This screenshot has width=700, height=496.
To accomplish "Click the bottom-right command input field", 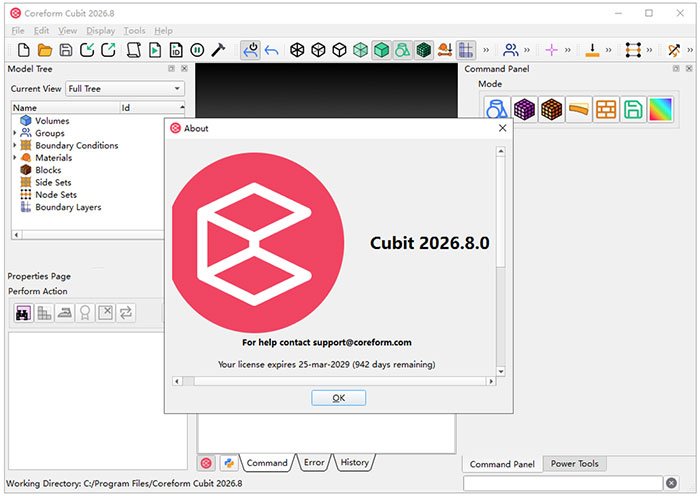I will point(562,483).
